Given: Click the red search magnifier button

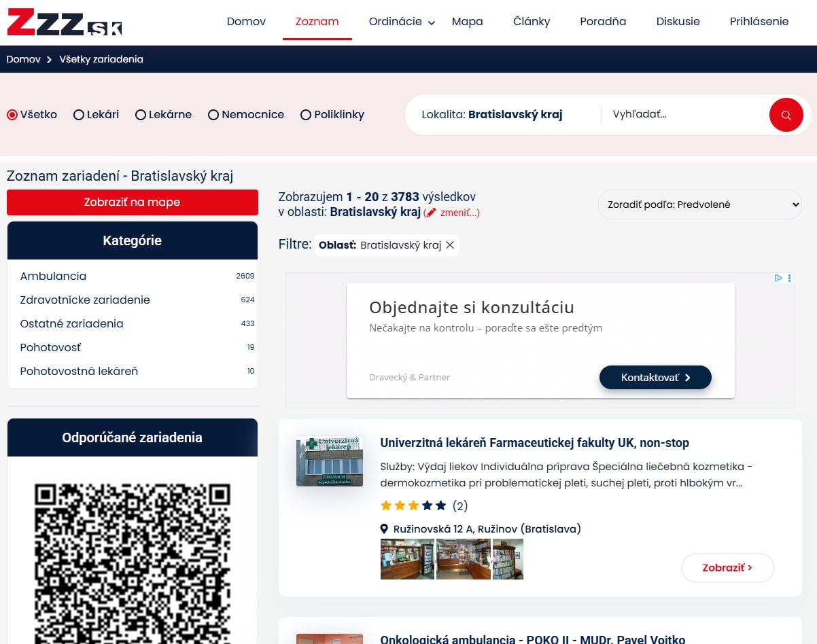Looking at the screenshot, I should coord(786,115).
